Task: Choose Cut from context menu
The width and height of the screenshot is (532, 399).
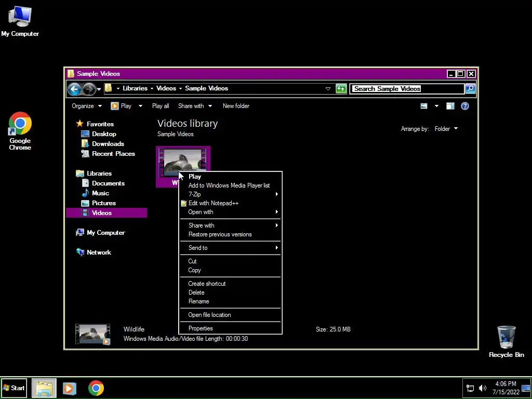Action: 230,261
